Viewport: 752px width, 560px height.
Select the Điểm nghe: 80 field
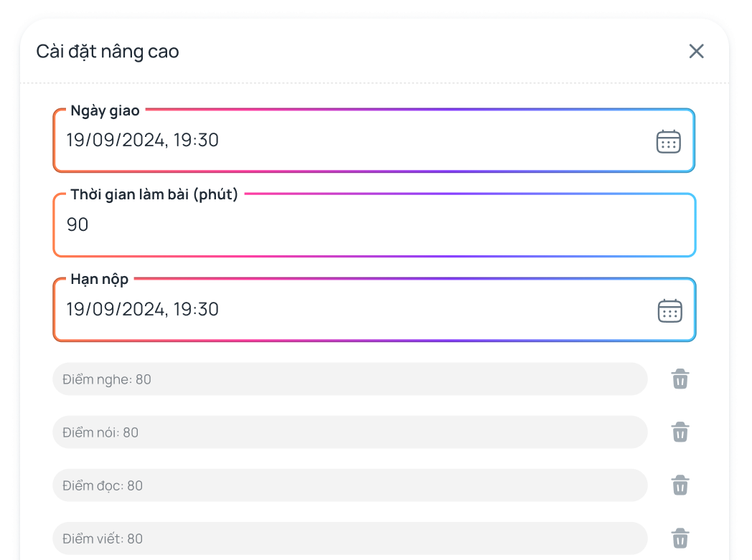point(349,379)
